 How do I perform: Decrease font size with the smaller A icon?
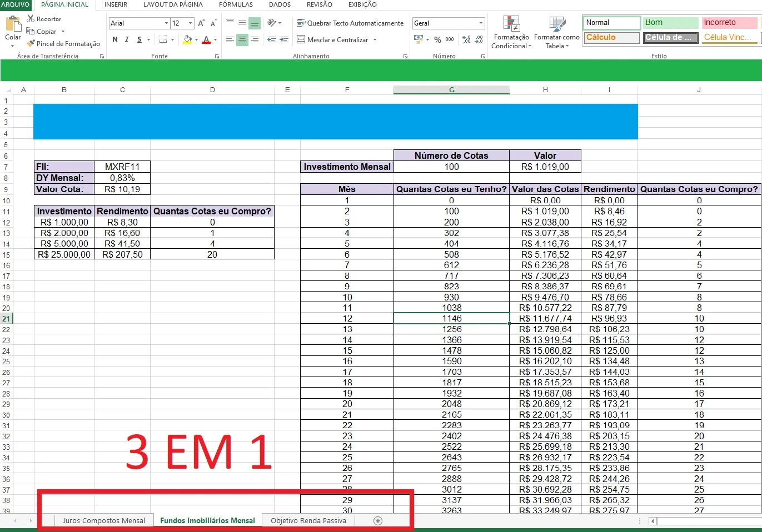coord(213,23)
